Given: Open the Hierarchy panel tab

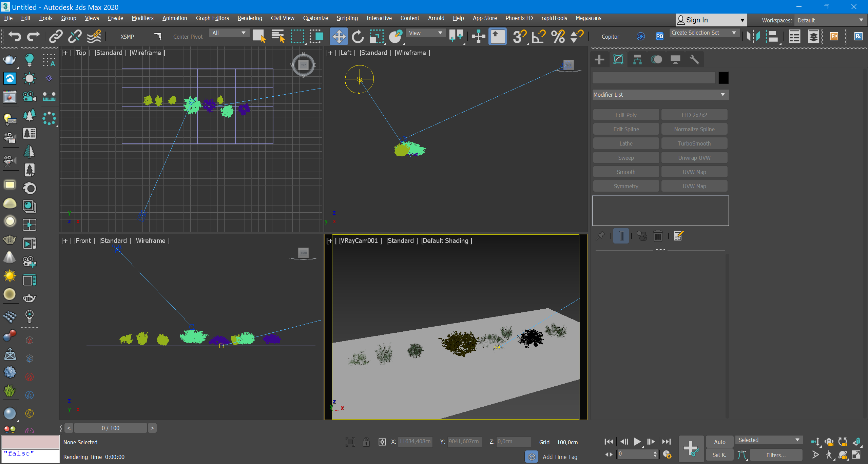Looking at the screenshot, I should (637, 59).
